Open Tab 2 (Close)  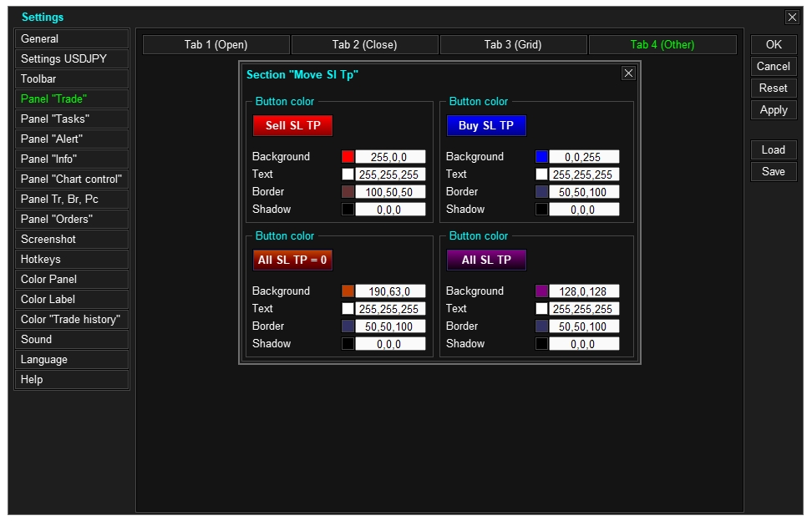(364, 44)
